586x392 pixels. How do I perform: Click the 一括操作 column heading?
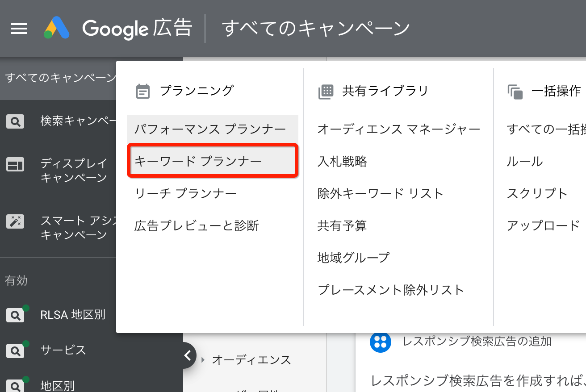[556, 91]
